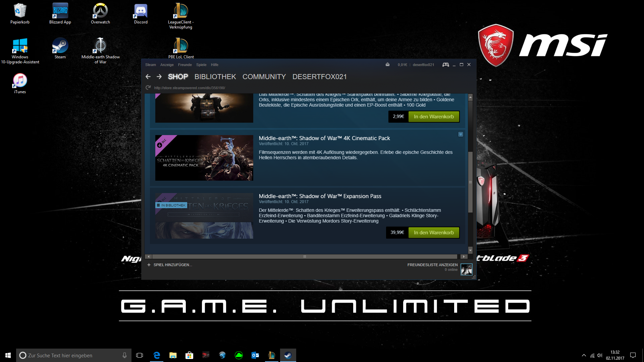Go back with the left arrow

(x=148, y=77)
